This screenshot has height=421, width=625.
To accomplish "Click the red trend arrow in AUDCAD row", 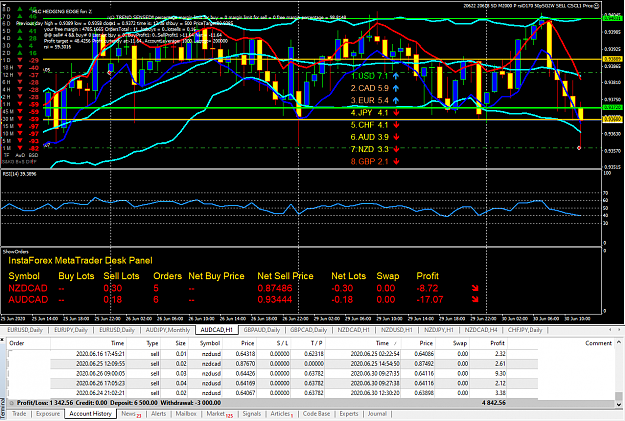I will tap(475, 299).
